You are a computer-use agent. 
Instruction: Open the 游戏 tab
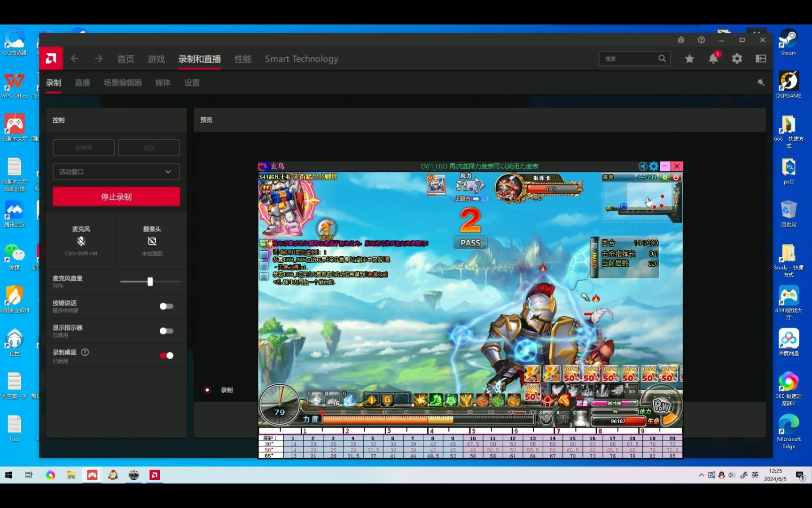pos(156,59)
